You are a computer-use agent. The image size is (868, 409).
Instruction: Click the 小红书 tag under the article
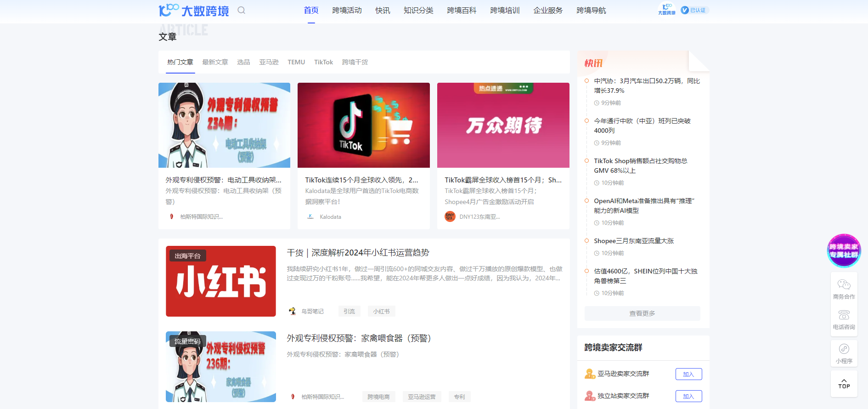tap(381, 311)
